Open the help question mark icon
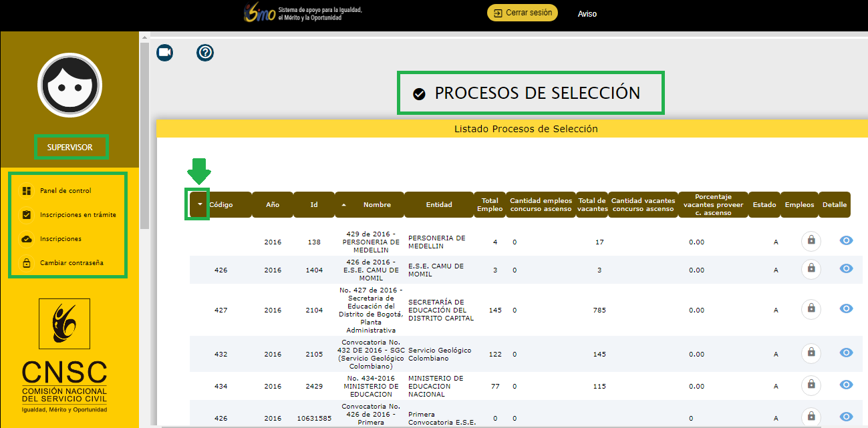 click(205, 53)
